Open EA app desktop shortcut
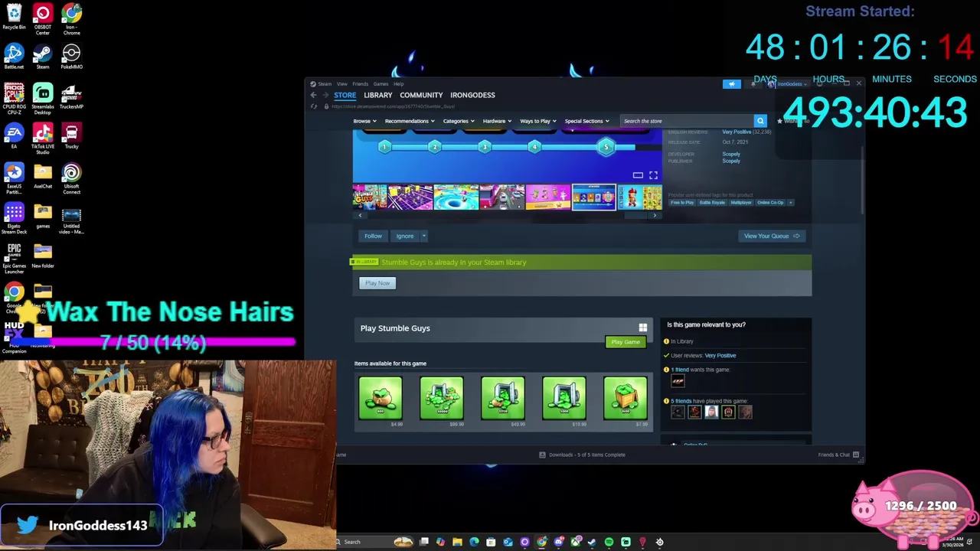 [x=14, y=136]
